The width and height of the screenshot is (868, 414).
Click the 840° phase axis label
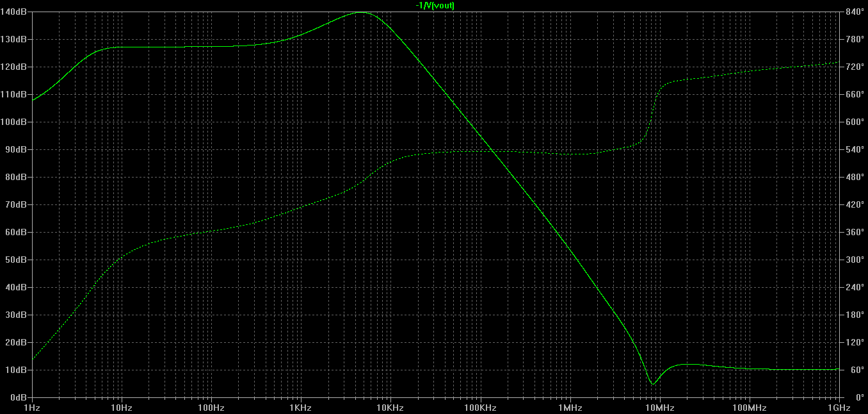(x=855, y=12)
